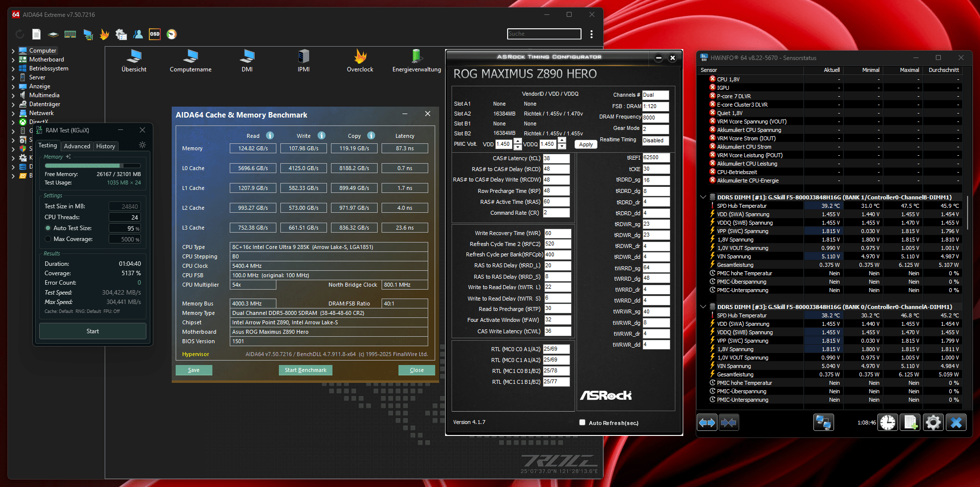Click HWiNFO blue X close sensors button

956,423
